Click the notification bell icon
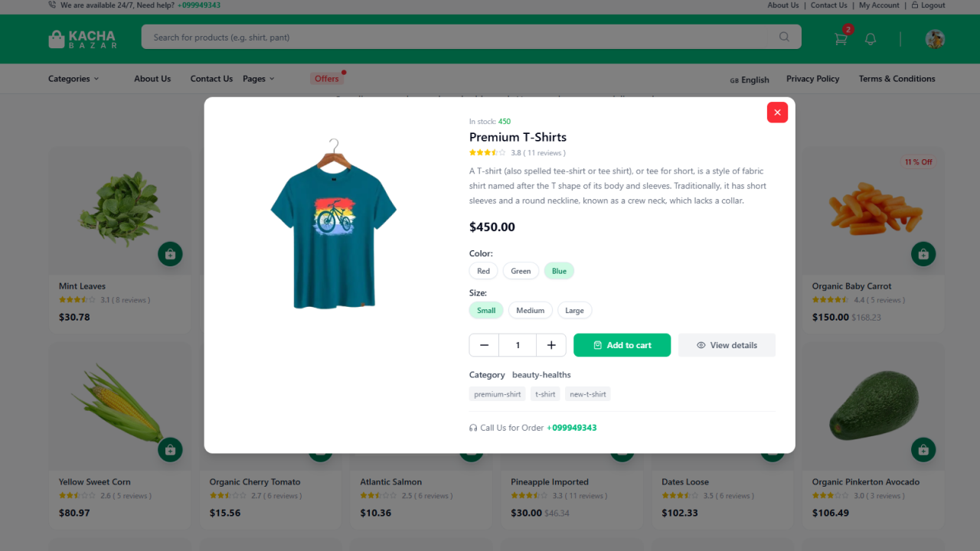Image resolution: width=980 pixels, height=551 pixels. click(x=871, y=39)
